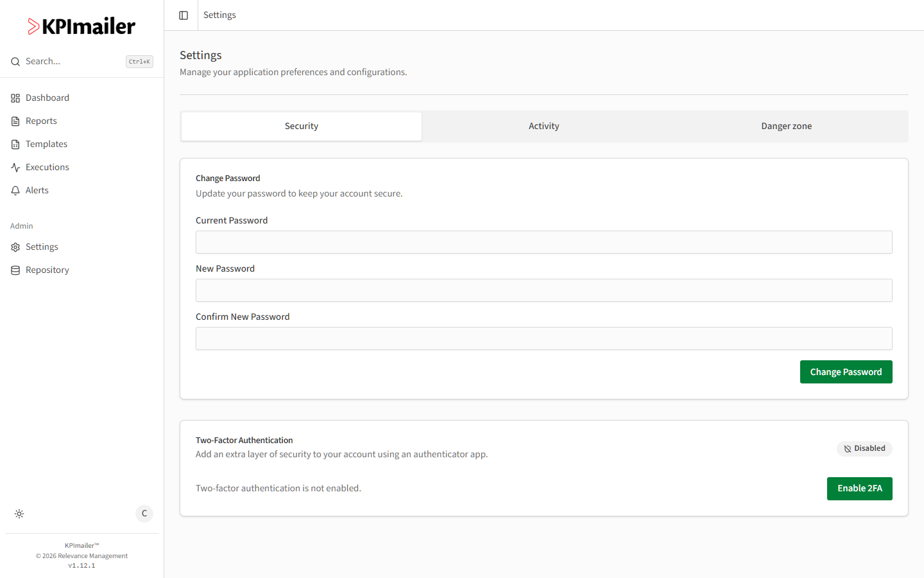The width and height of the screenshot is (924, 578).
Task: Select Repository under Admin
Action: (x=82, y=270)
